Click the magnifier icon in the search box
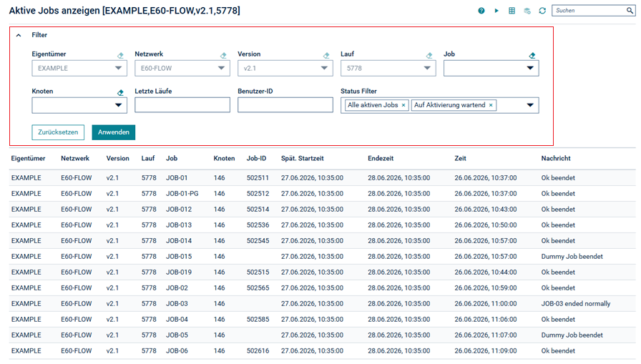Viewport: 641px width, 364px height. pos(630,11)
